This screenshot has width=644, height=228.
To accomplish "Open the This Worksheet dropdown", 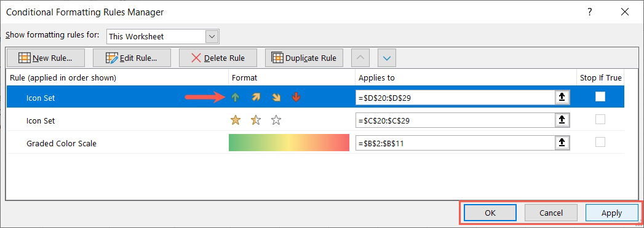I will point(212,36).
